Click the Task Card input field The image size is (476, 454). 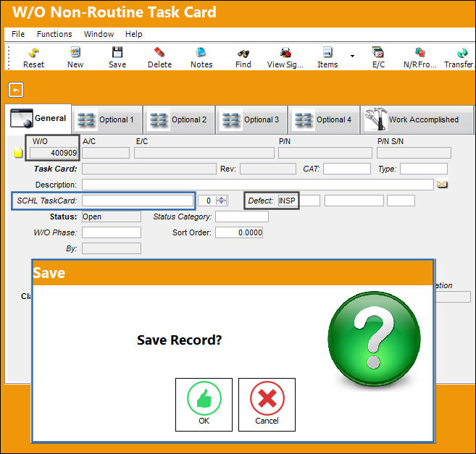coord(149,169)
